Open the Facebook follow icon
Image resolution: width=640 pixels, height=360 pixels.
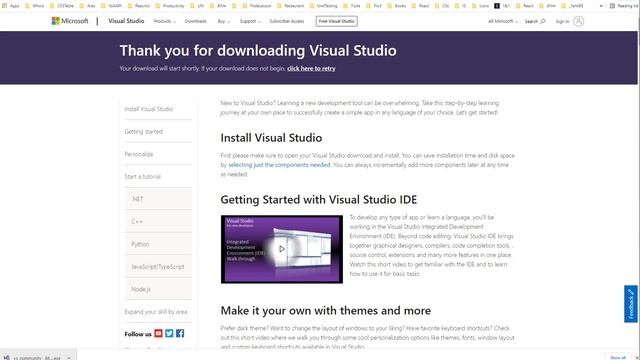click(x=180, y=333)
